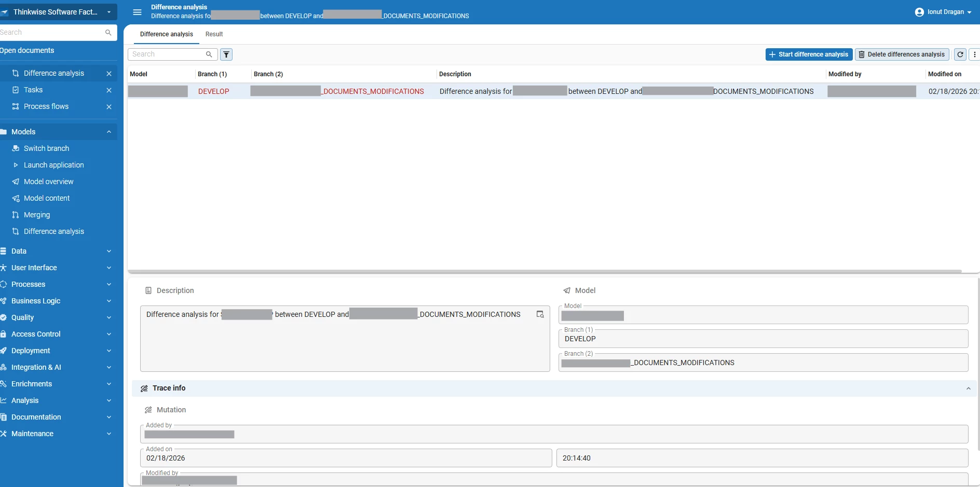Click the Model content icon

coord(16,198)
